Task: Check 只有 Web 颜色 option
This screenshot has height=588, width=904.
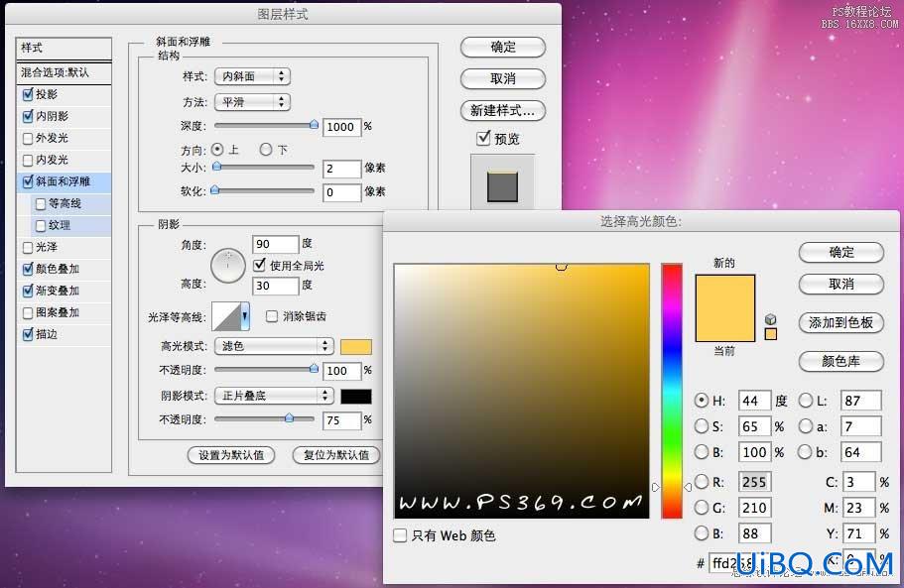Action: (x=400, y=535)
